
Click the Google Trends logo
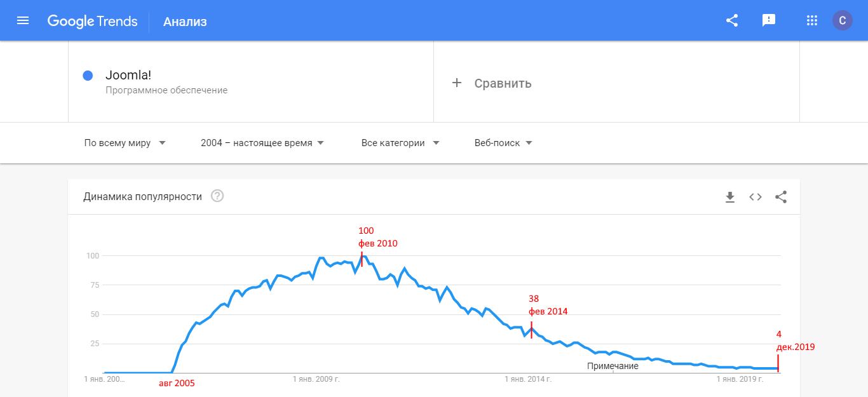(x=92, y=21)
